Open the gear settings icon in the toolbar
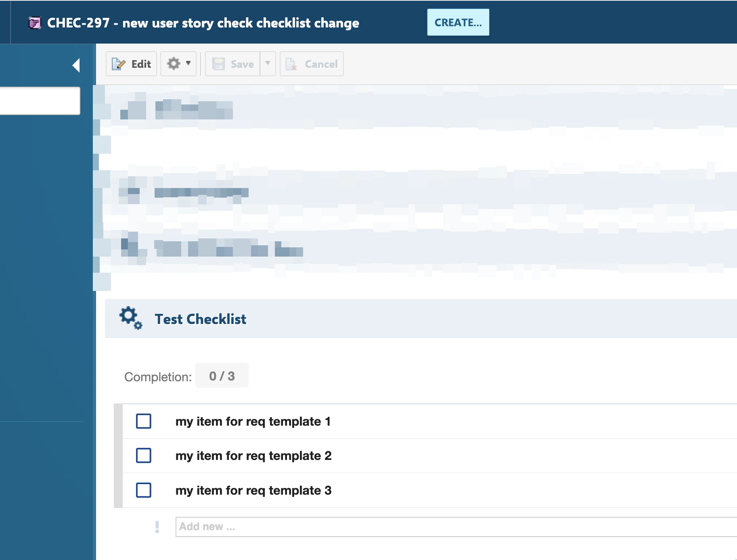 coord(174,63)
